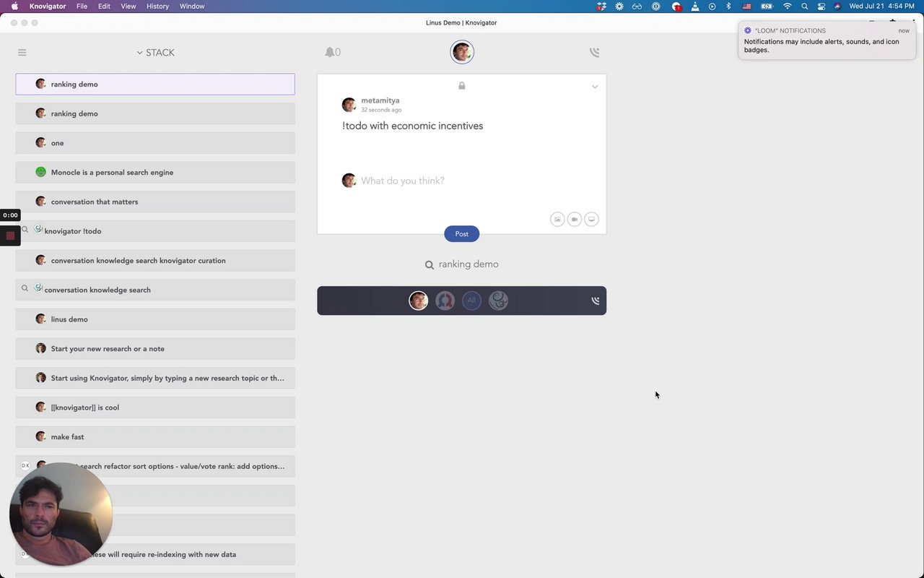
Task: Open Spotlight search in the menu bar
Action: click(805, 6)
